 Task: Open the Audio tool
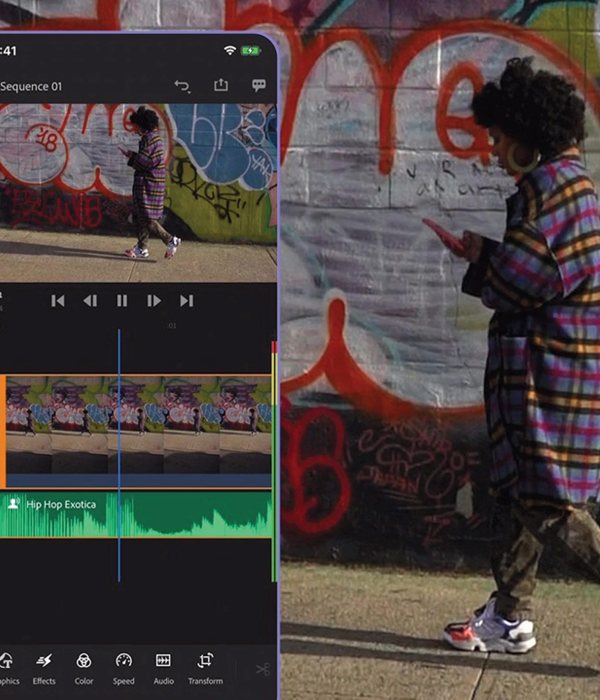point(163,668)
